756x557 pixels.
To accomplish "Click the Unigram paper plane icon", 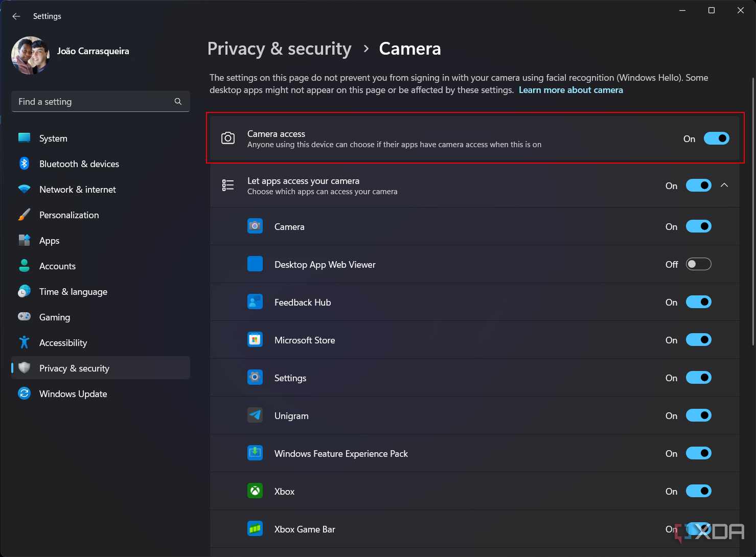I will point(255,415).
